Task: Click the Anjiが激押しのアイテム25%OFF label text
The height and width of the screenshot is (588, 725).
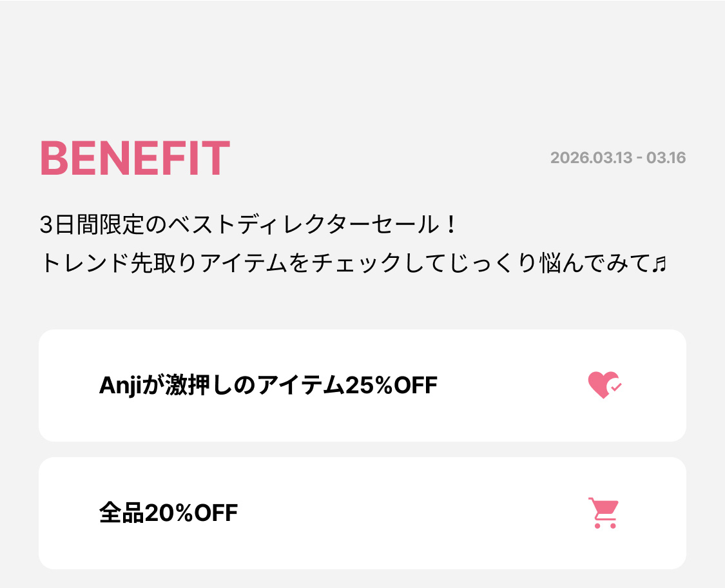Action: click(268, 386)
